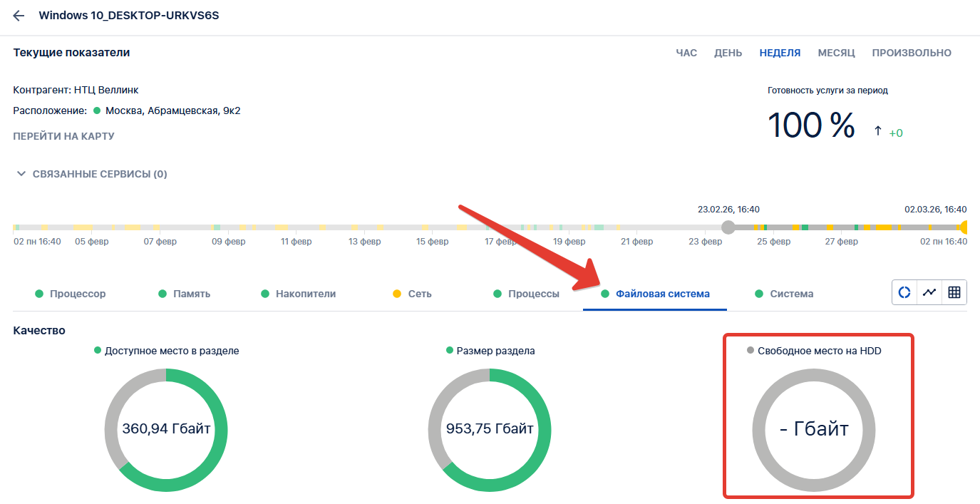Open the Процессы tab
This screenshot has width=980, height=504.
click(527, 294)
